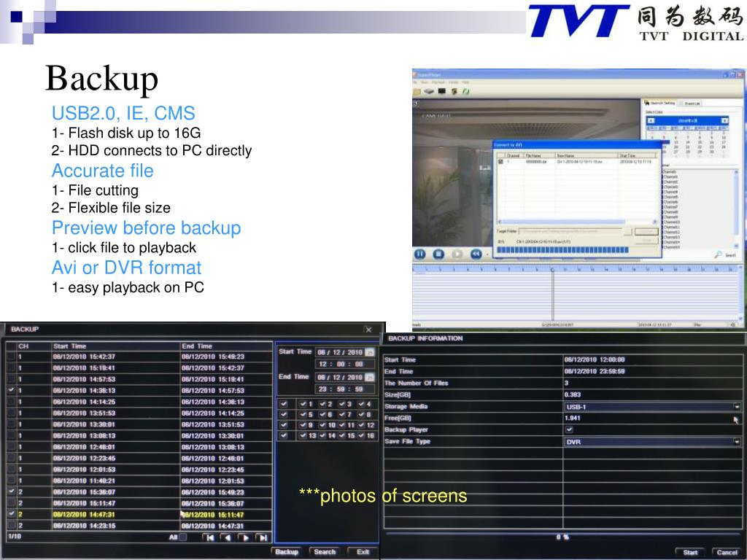The height and width of the screenshot is (560, 747).
Task: Pause playback in the player window
Action: [x=419, y=254]
